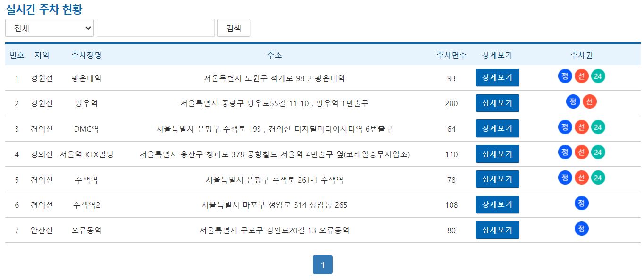The width and height of the screenshot is (644, 280).
Task: Select the 24 badge for 수색역
Action: (x=598, y=178)
